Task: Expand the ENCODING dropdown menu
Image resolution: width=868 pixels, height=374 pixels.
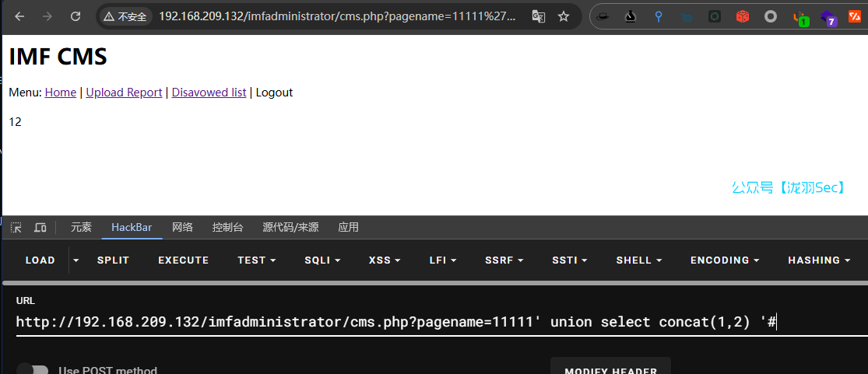Action: click(x=724, y=260)
